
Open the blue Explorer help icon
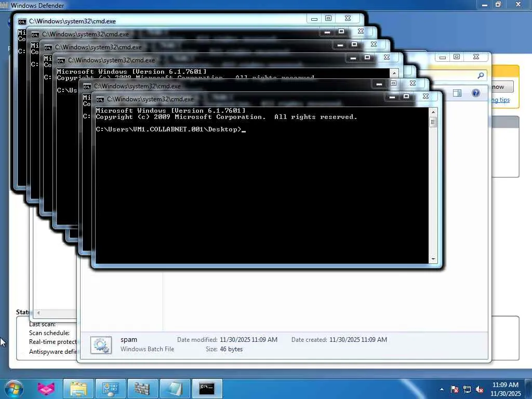point(476,93)
